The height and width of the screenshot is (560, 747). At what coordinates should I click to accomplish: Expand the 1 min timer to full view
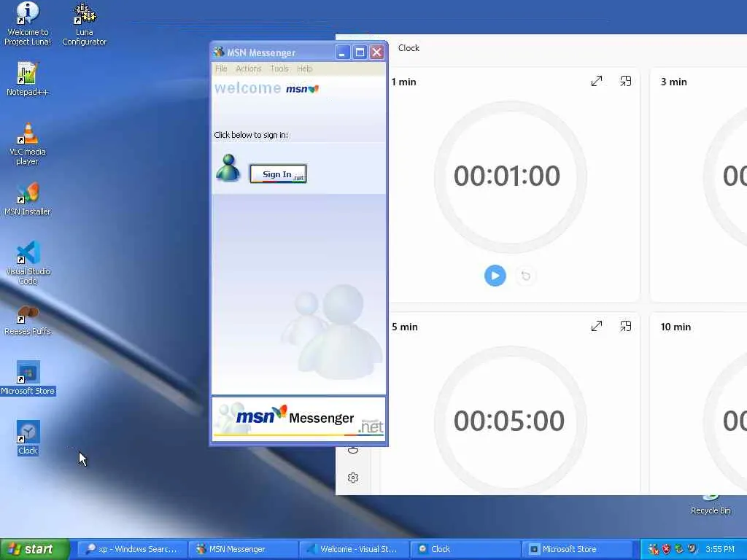point(597,82)
